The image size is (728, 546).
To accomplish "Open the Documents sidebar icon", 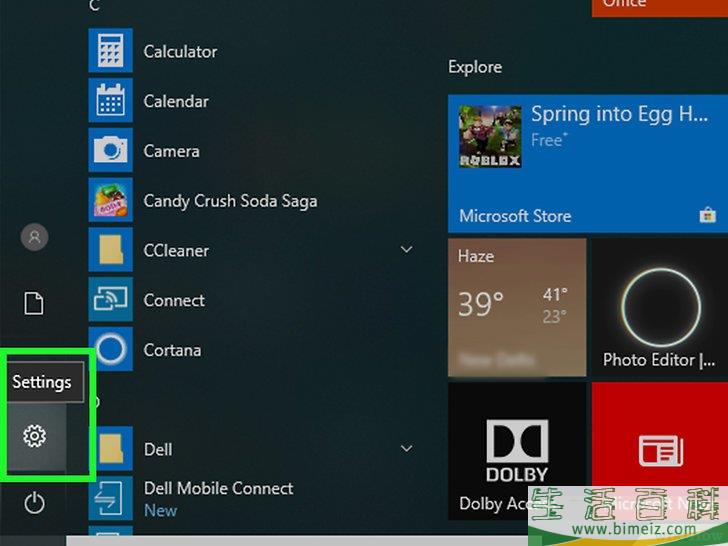I will click(x=34, y=304).
